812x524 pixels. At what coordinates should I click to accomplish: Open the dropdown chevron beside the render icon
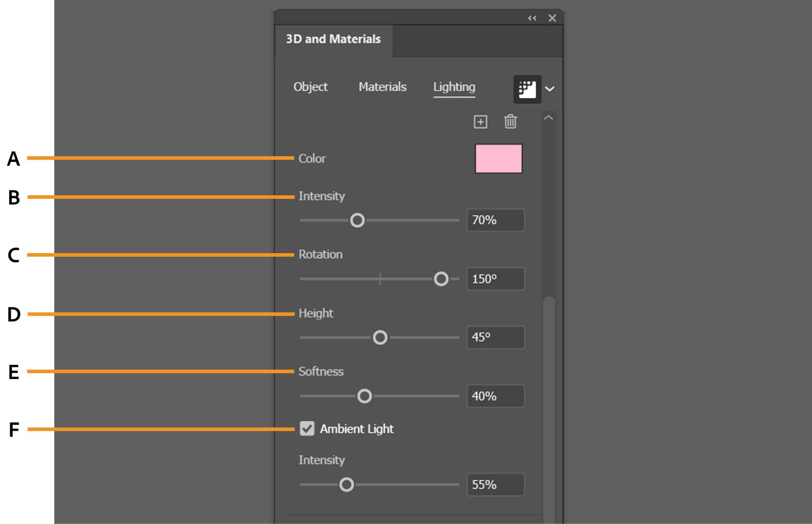550,89
